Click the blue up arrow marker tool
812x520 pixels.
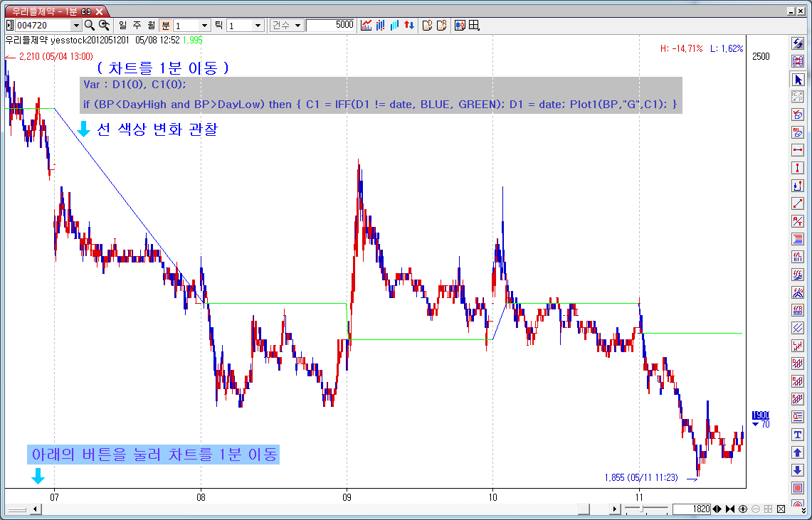[x=798, y=452]
